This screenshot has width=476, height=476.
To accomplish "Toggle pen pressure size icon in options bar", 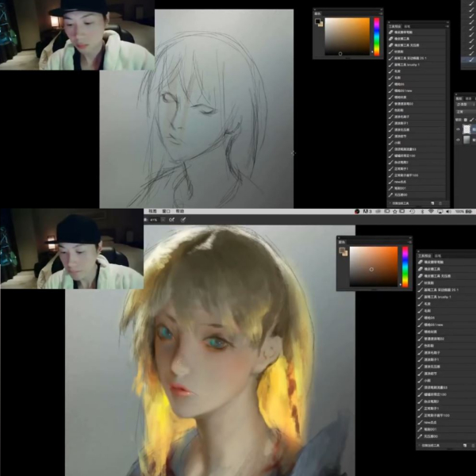I will 182,220.
